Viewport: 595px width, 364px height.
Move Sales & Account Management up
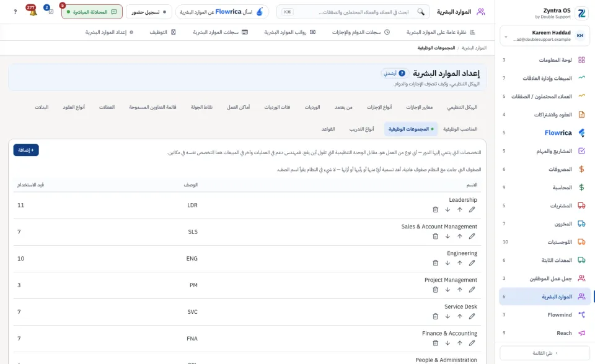(459, 236)
